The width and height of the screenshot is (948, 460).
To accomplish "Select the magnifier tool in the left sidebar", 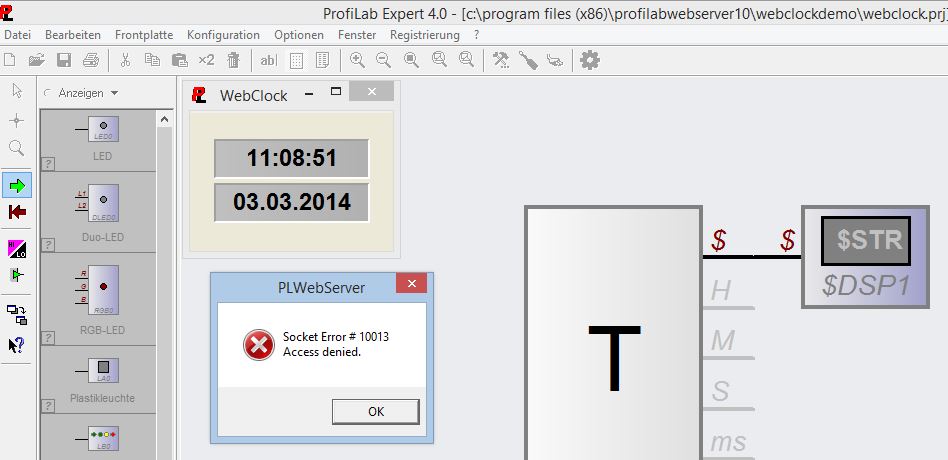I will (17, 148).
